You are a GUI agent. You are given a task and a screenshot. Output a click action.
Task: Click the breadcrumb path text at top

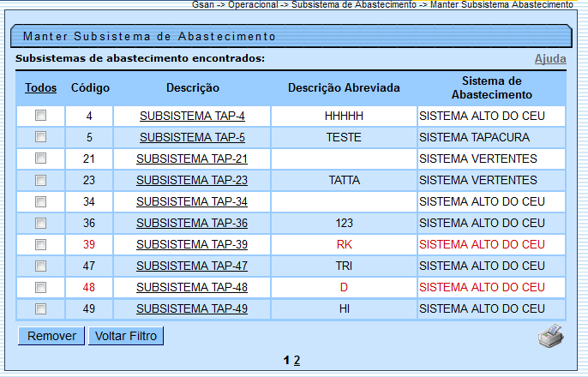pyautogui.click(x=382, y=4)
